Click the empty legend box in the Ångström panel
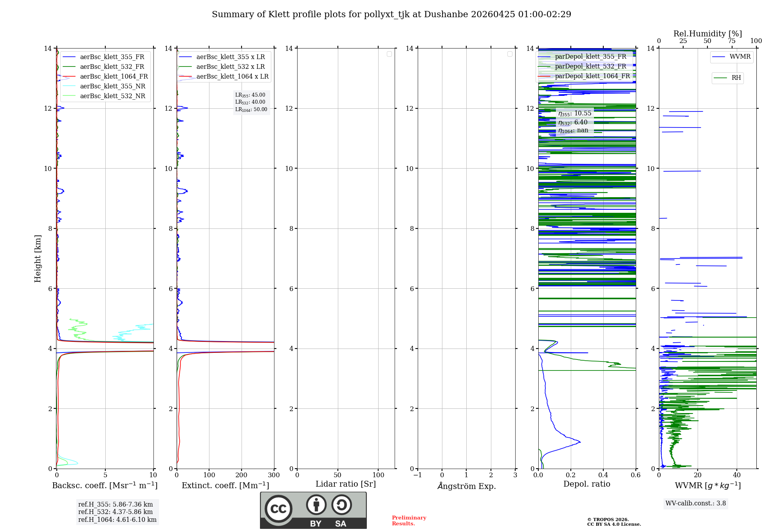783x532 pixels. coord(510,54)
